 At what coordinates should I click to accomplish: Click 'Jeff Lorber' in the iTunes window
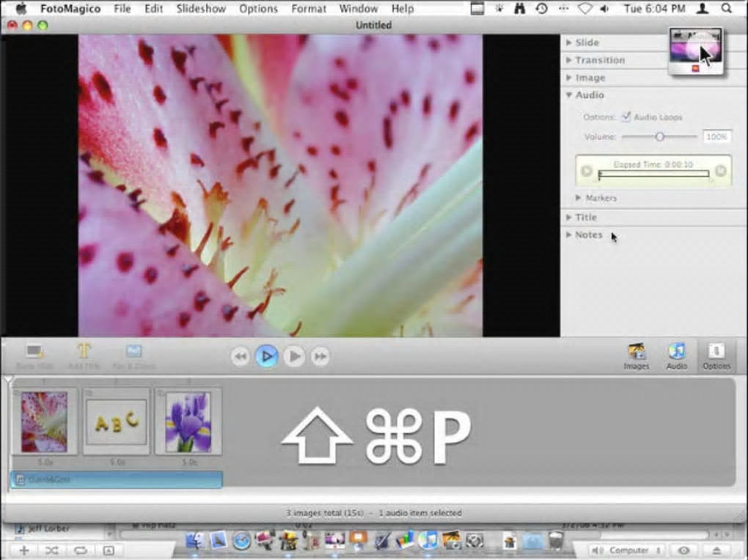tap(48, 528)
